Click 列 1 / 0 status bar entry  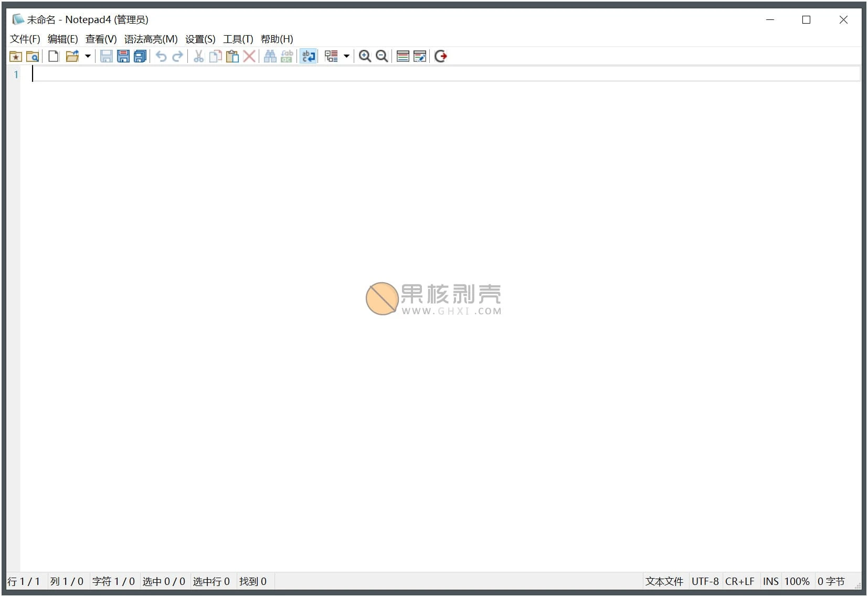coord(67,581)
